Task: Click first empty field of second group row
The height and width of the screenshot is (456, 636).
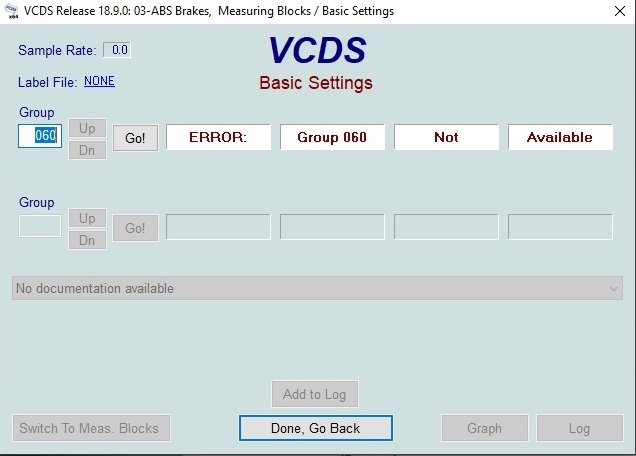Action: click(x=218, y=227)
